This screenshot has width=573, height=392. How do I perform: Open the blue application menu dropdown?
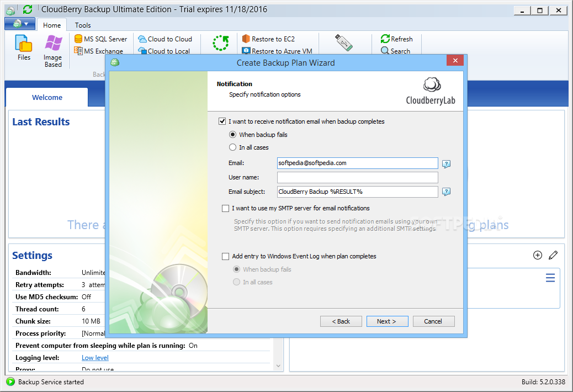tap(20, 24)
